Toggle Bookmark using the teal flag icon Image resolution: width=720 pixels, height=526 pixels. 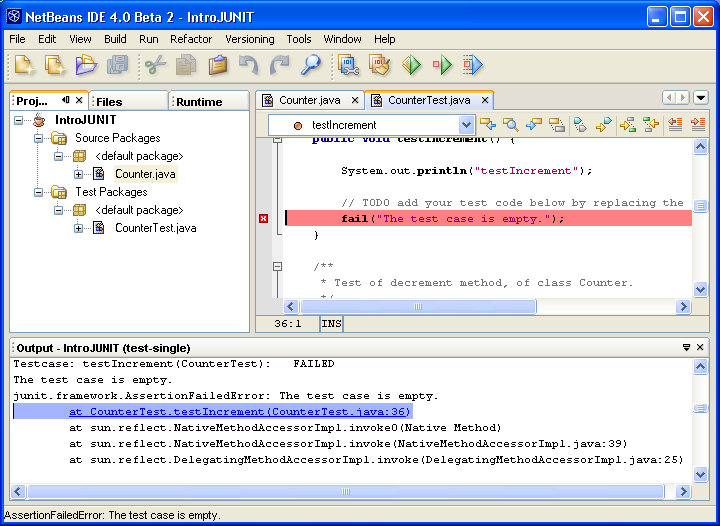pos(580,124)
